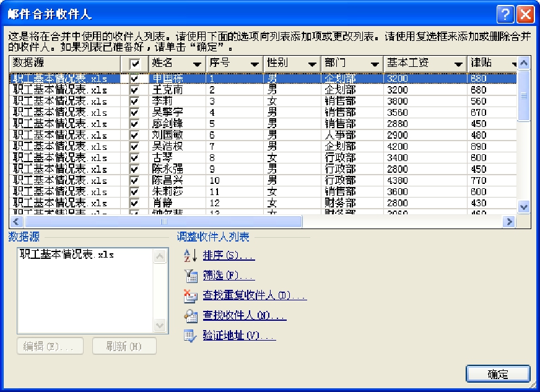Open the 序号 column dropdown arrow
This screenshot has width=540, height=392.
click(x=255, y=64)
